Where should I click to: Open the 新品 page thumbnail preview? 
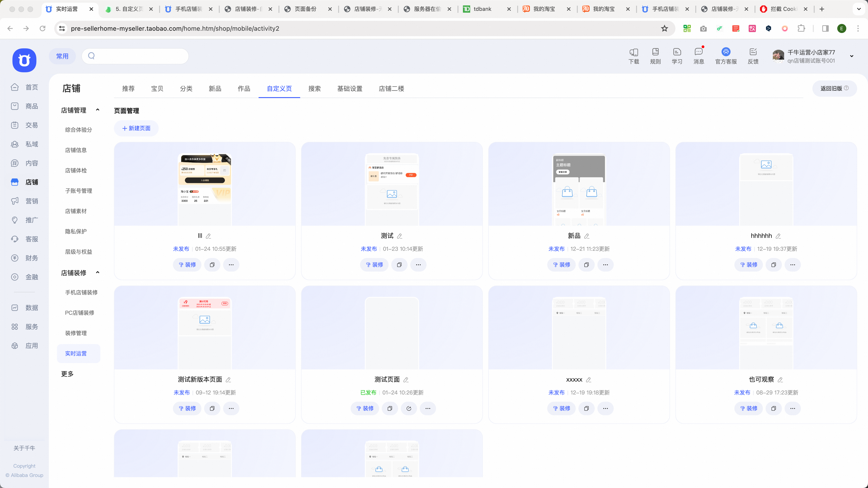tap(579, 190)
